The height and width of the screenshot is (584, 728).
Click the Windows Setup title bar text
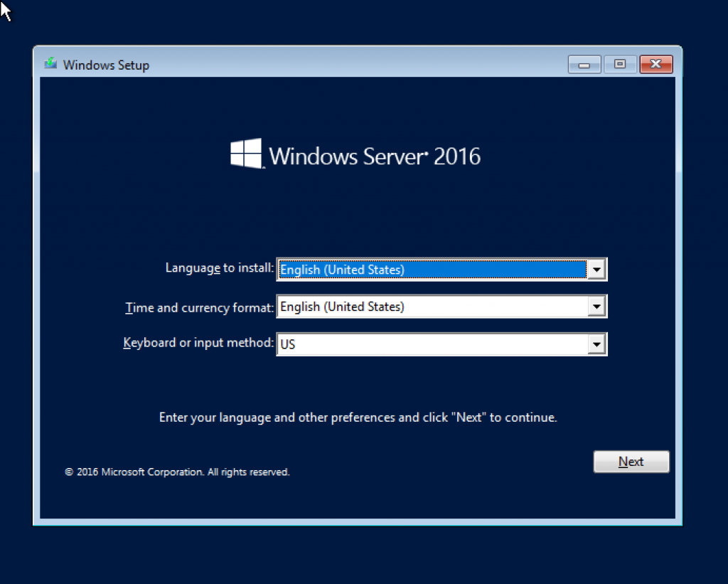point(105,64)
